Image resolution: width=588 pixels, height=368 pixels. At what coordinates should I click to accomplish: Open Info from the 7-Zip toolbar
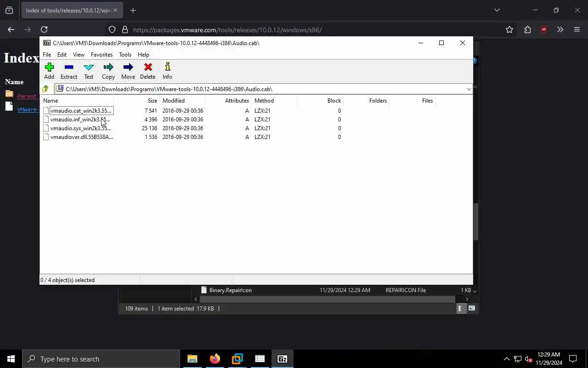167,71
